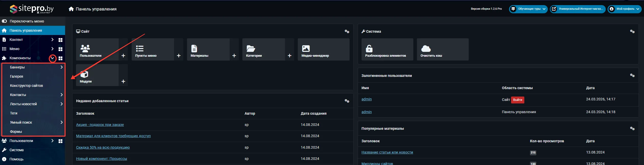Collapse the Компоненты menu chevron
Viewport: 644px width, 165px height.
[x=52, y=58]
